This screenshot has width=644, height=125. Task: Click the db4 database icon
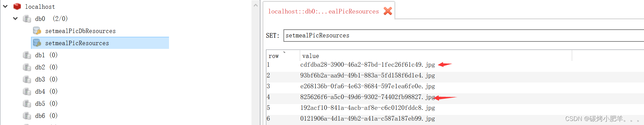tap(27, 91)
